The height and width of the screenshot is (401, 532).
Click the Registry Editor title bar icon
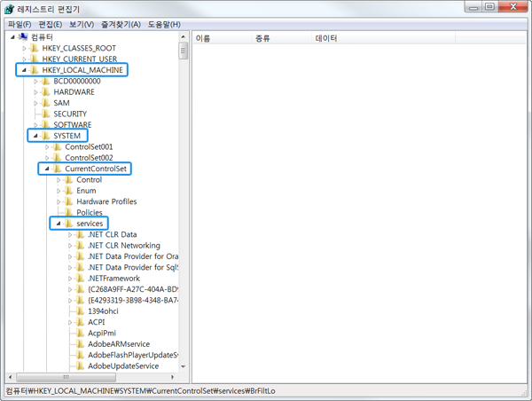(x=9, y=9)
